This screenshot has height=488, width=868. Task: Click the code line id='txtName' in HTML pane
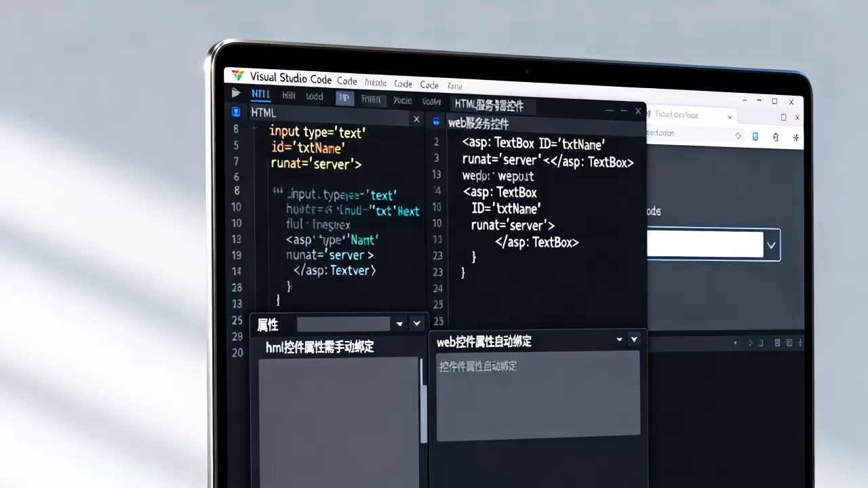point(308,148)
